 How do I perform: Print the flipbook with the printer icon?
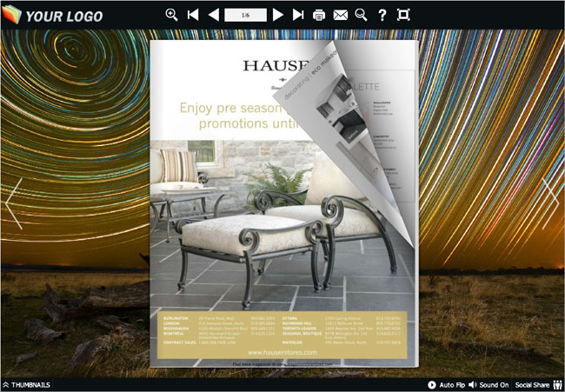click(x=319, y=15)
